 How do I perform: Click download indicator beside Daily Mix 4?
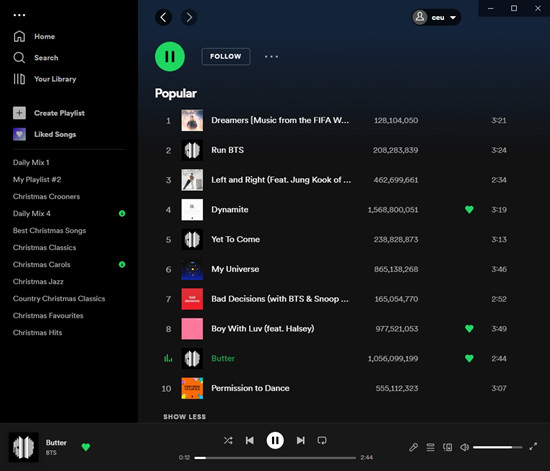[x=122, y=213]
